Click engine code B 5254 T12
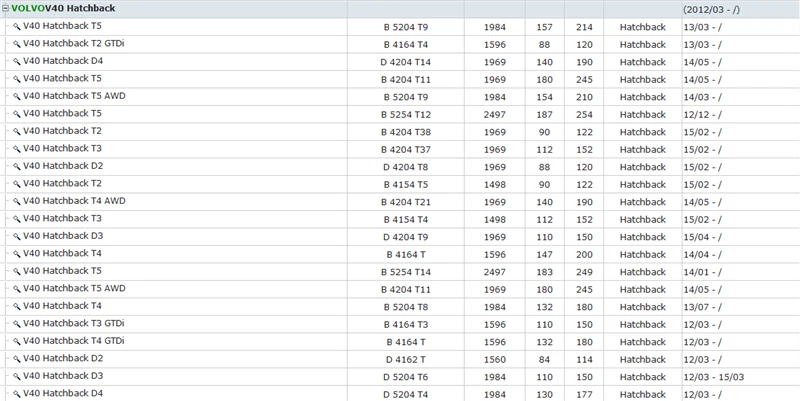 point(406,115)
